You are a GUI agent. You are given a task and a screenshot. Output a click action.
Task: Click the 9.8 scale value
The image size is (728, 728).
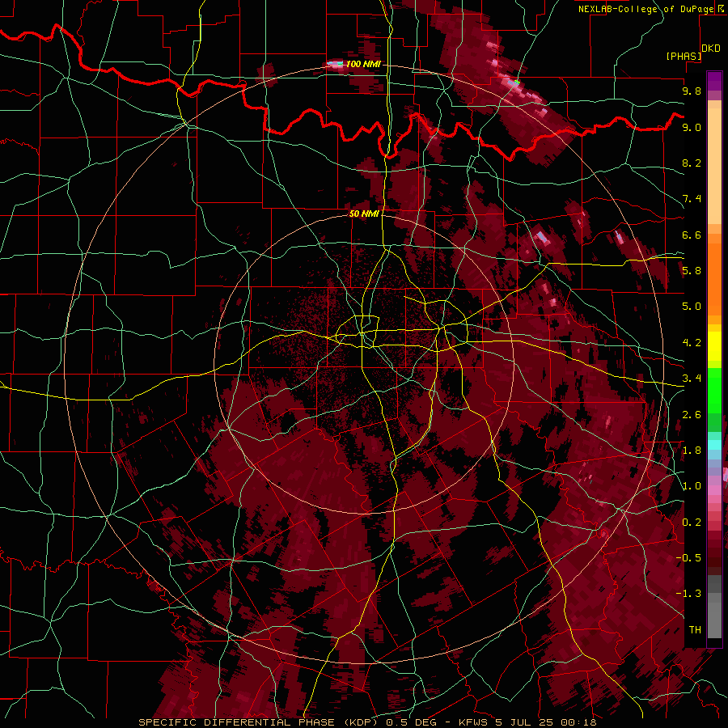click(692, 91)
